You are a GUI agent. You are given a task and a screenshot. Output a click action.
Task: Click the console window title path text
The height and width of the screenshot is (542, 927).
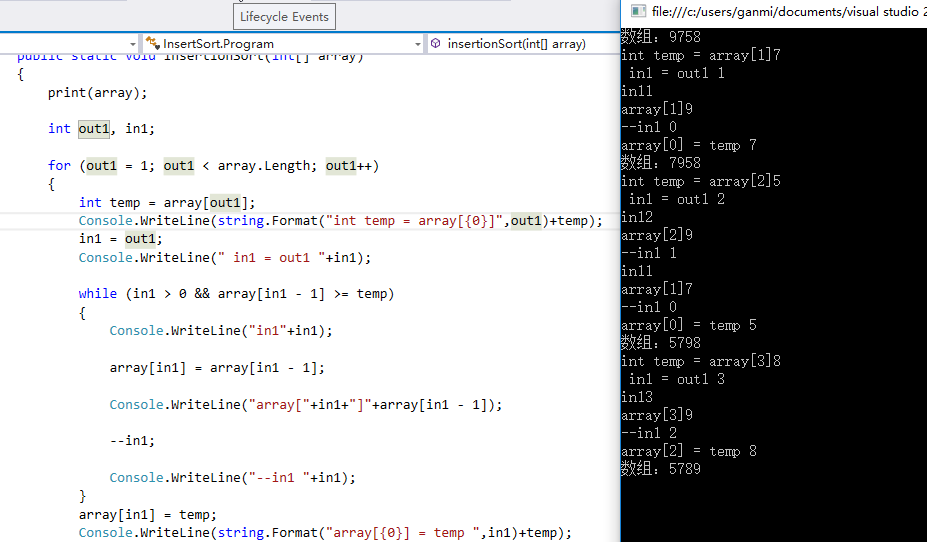(x=789, y=11)
